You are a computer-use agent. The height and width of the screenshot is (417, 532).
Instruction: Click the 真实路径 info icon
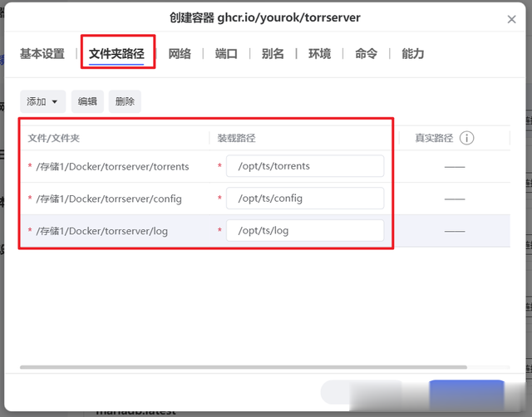[x=466, y=138]
